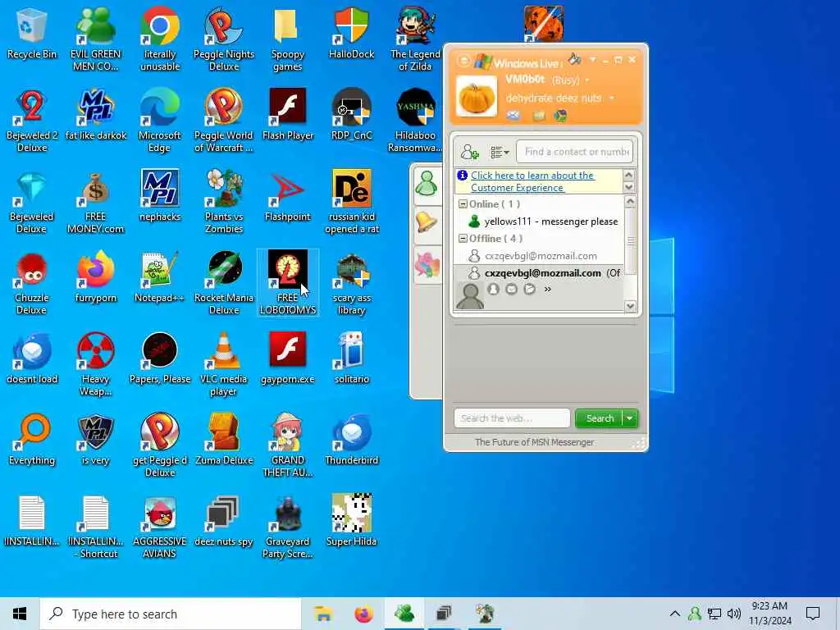Click the Messenger taskbar button

point(404,614)
